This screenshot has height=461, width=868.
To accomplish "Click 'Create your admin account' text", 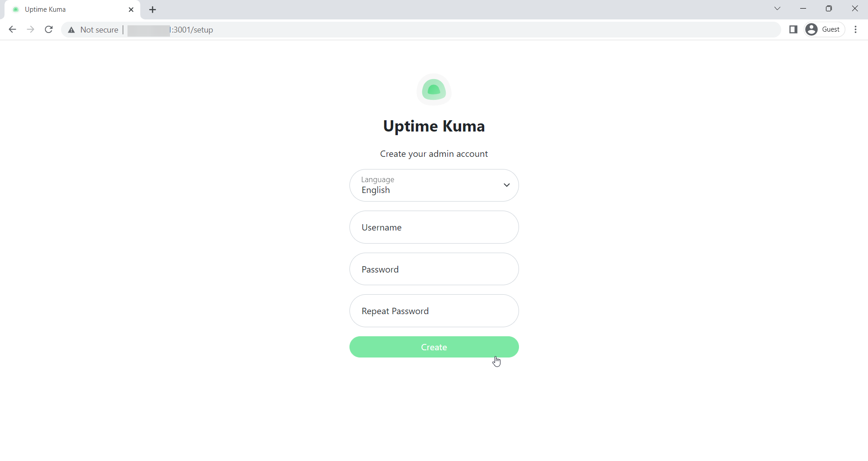I will [x=434, y=154].
